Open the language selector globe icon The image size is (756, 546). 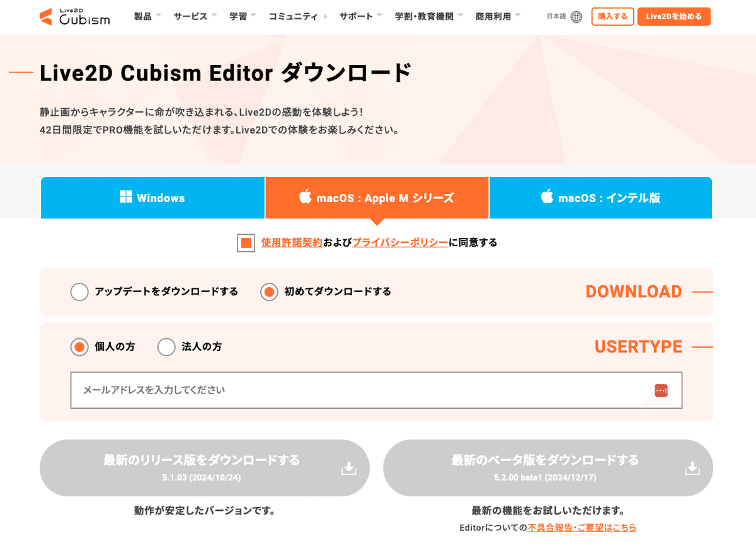(576, 17)
